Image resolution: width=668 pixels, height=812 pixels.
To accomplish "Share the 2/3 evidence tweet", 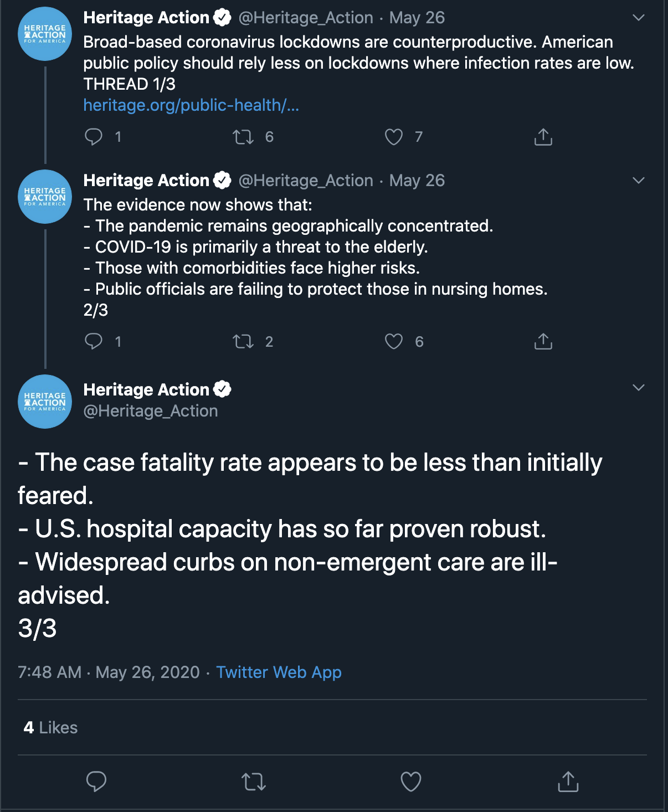I will coord(543,341).
